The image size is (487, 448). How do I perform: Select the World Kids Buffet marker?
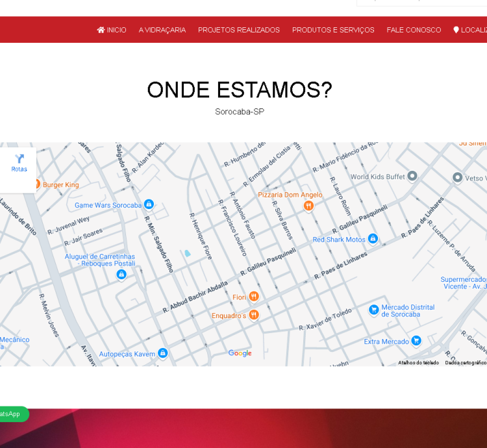pos(412,176)
